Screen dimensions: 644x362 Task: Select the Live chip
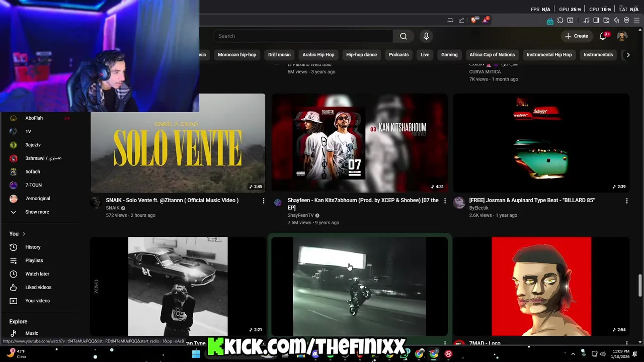point(425,54)
